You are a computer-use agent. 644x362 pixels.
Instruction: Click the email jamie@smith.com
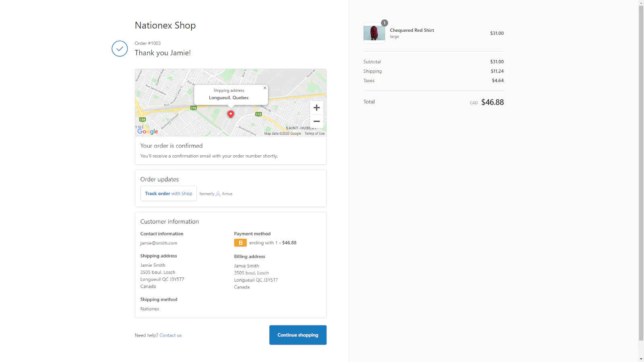point(159,243)
